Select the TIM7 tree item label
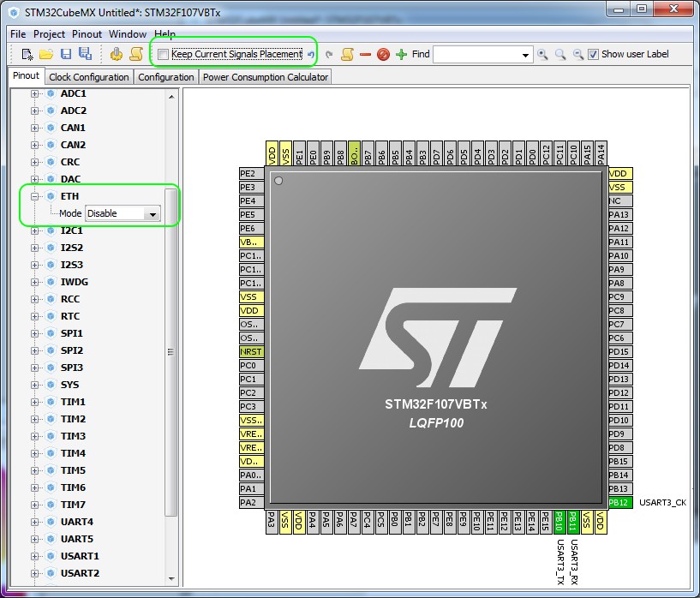 pos(73,505)
